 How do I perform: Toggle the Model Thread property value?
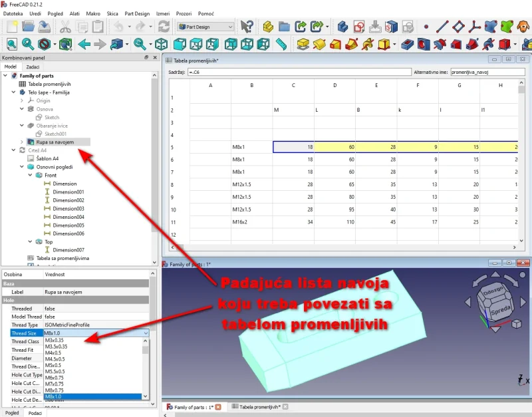(93, 317)
